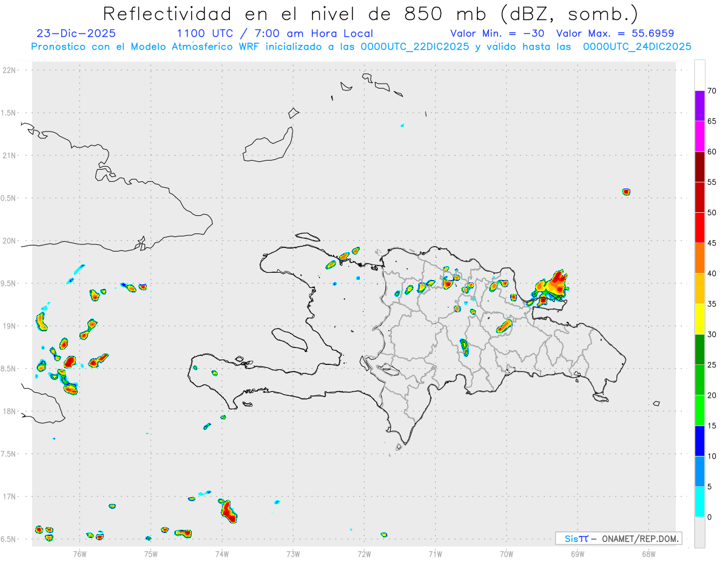Click 'Valor Max. = 55.6959' text
Image resolution: width=728 pixels, height=562 pixels.
pyautogui.click(x=615, y=33)
